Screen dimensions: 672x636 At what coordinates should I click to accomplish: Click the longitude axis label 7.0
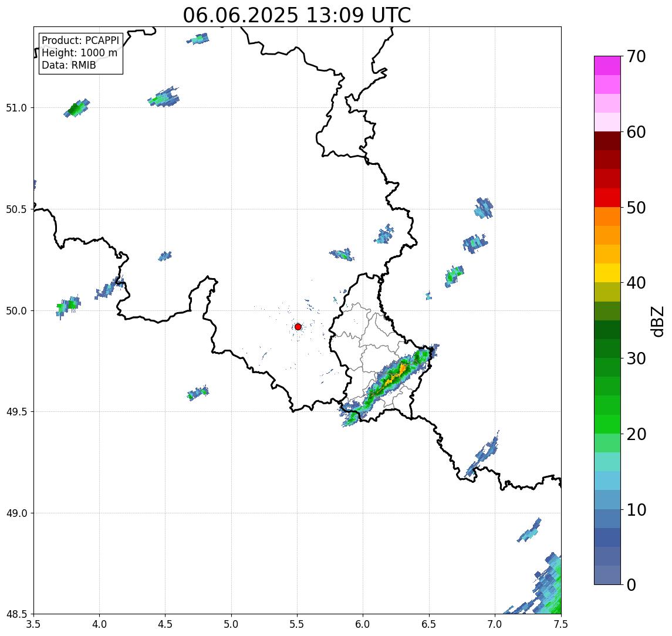[495, 624]
